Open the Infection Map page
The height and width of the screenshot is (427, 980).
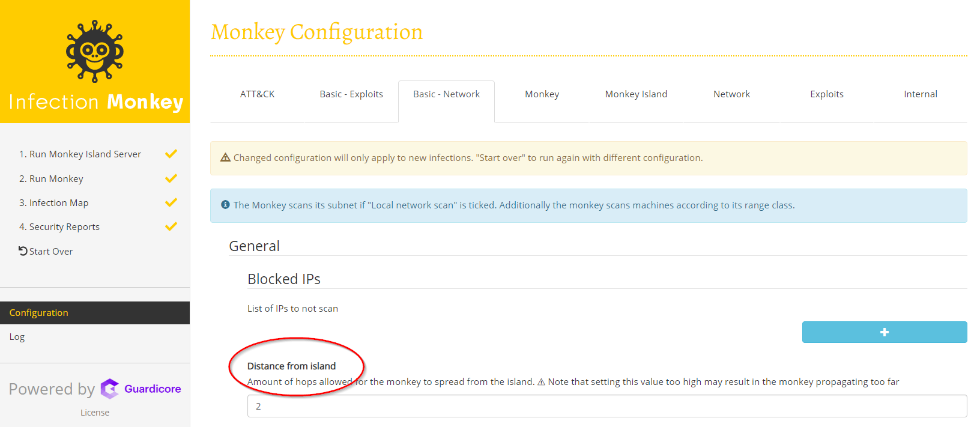59,203
